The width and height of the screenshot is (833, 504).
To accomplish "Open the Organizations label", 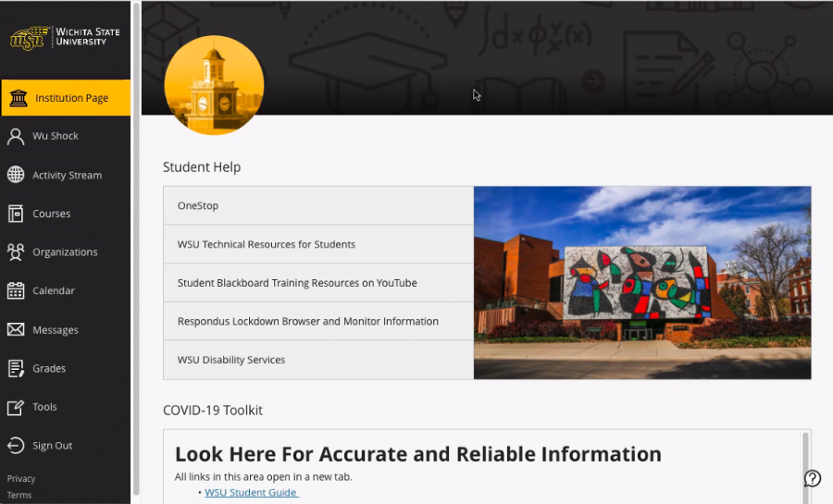I will [x=65, y=252].
